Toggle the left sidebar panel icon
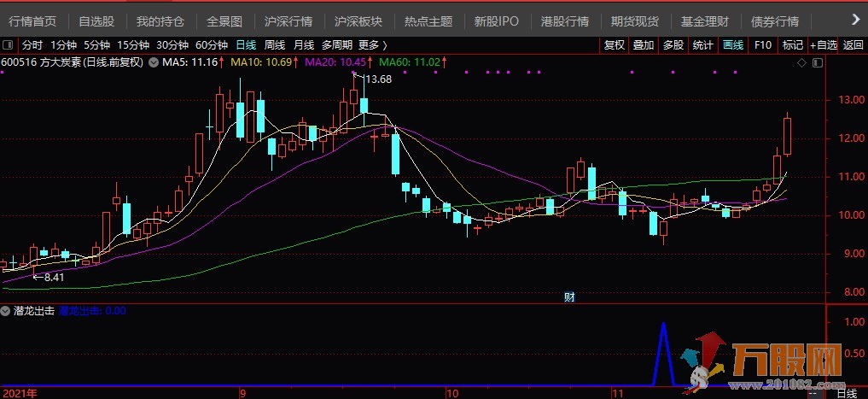Viewport: 868px width, 399px height. point(8,45)
